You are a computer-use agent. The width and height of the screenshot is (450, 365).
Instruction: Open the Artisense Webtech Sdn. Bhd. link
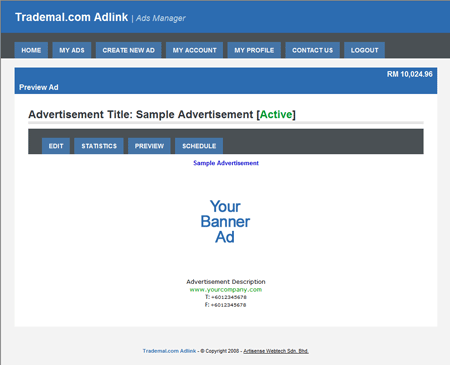(276, 351)
